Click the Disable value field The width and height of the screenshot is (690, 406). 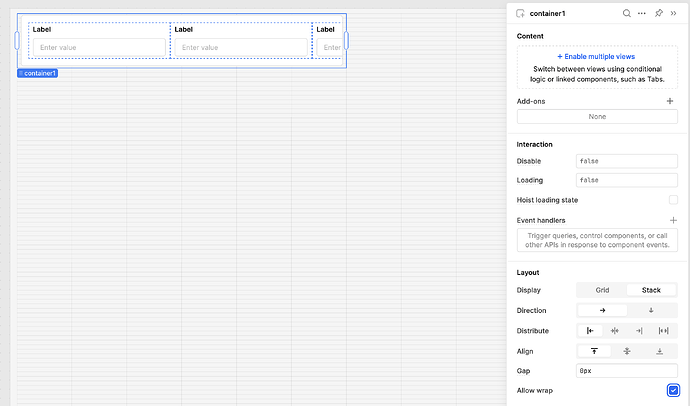[x=627, y=161]
